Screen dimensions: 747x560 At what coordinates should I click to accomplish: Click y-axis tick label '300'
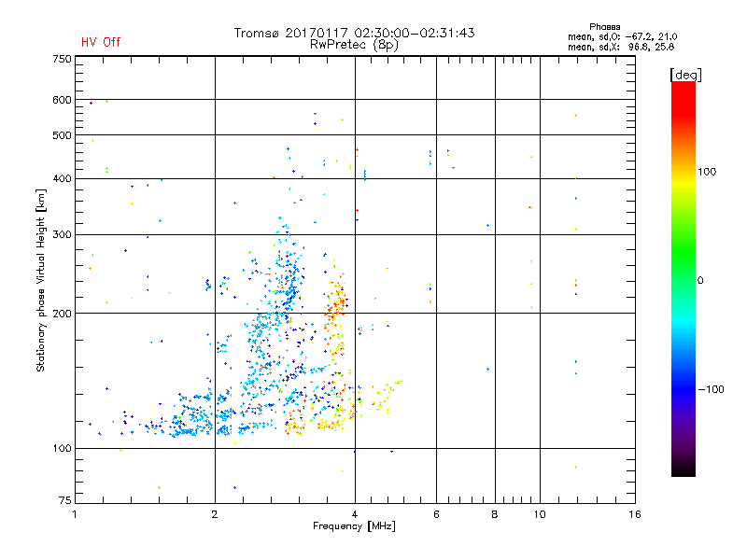coord(62,235)
